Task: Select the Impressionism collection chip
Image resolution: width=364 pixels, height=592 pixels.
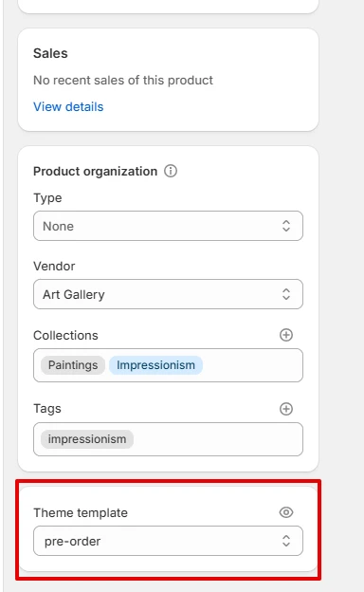Action: point(155,365)
